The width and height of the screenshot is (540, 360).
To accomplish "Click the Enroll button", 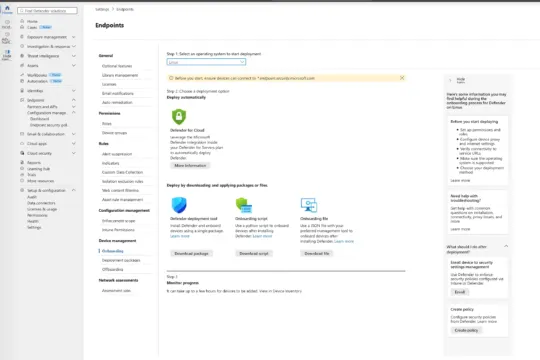I will (459, 292).
